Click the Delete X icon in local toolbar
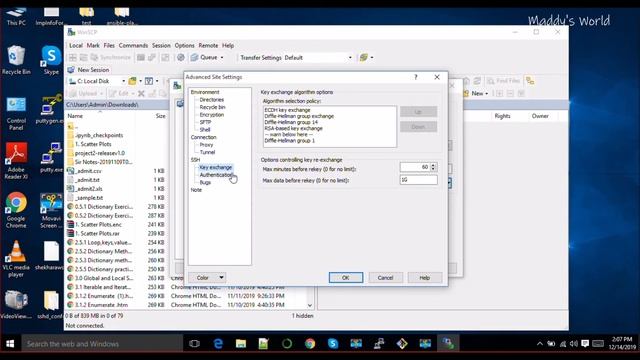This screenshot has height=360, width=640. click(141, 93)
